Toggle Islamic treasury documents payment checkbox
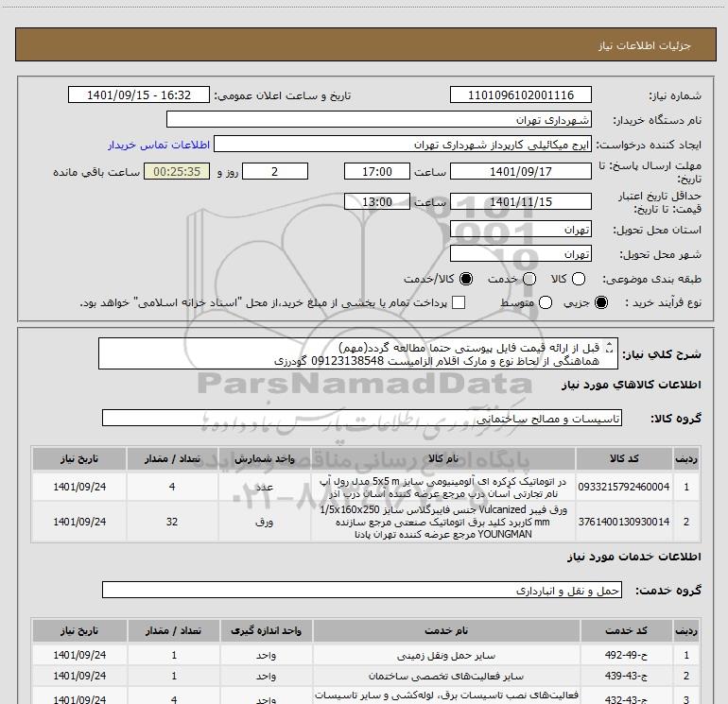This screenshot has width=728, height=704. tap(459, 302)
